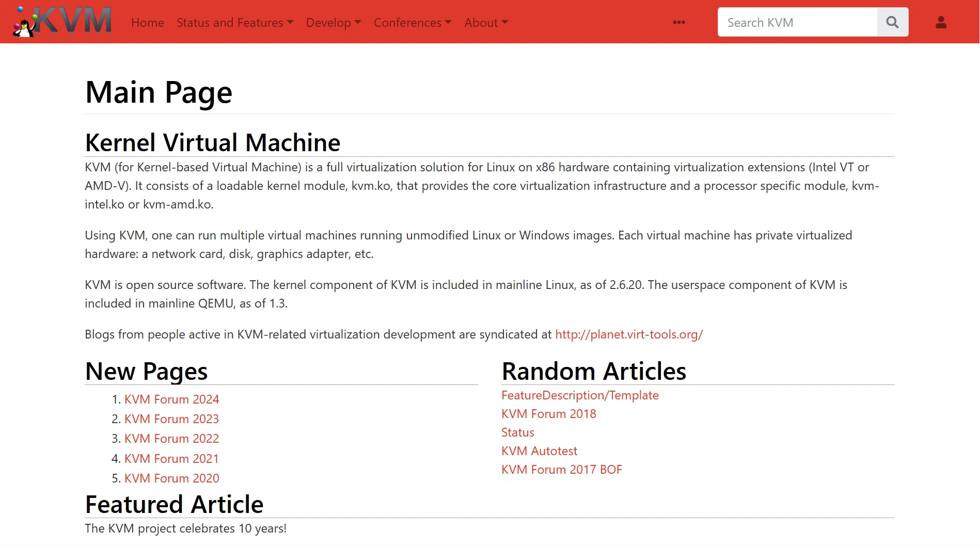The image size is (980, 547).
Task: Click the Featured Article heading
Action: [175, 504]
